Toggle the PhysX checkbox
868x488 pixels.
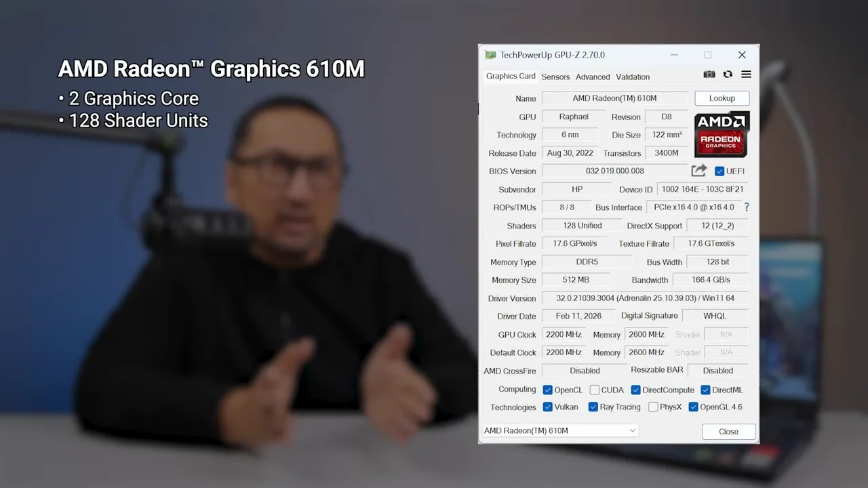653,407
